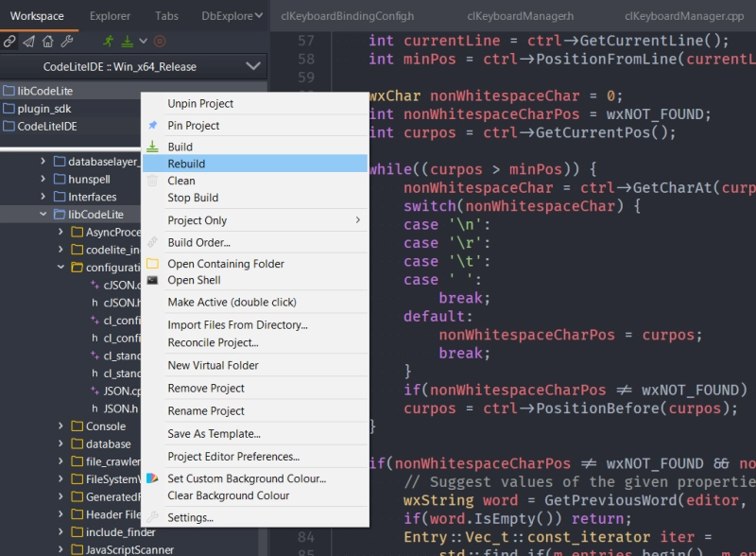Expand the databaselayer project node
Screen dimensions: 756x556
coord(43,161)
